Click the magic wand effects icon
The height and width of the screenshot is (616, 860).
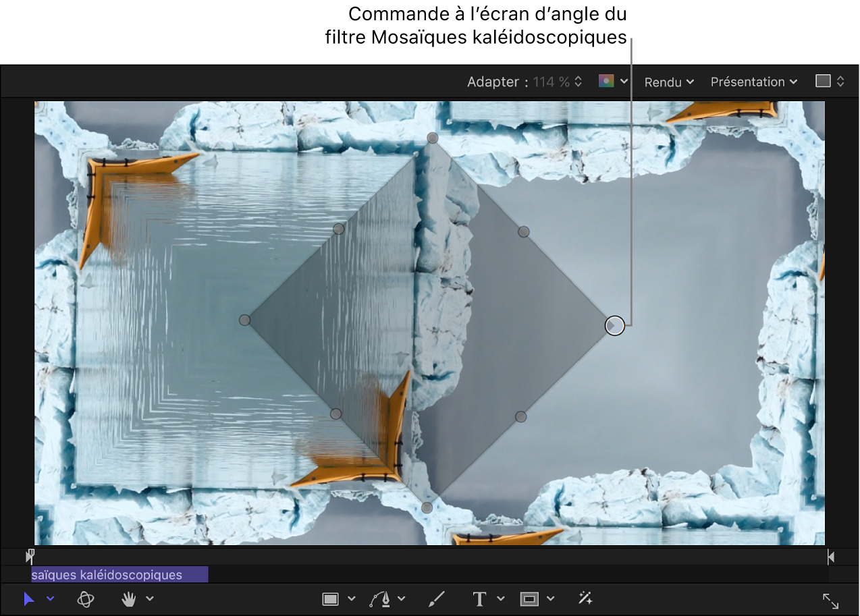(585, 598)
